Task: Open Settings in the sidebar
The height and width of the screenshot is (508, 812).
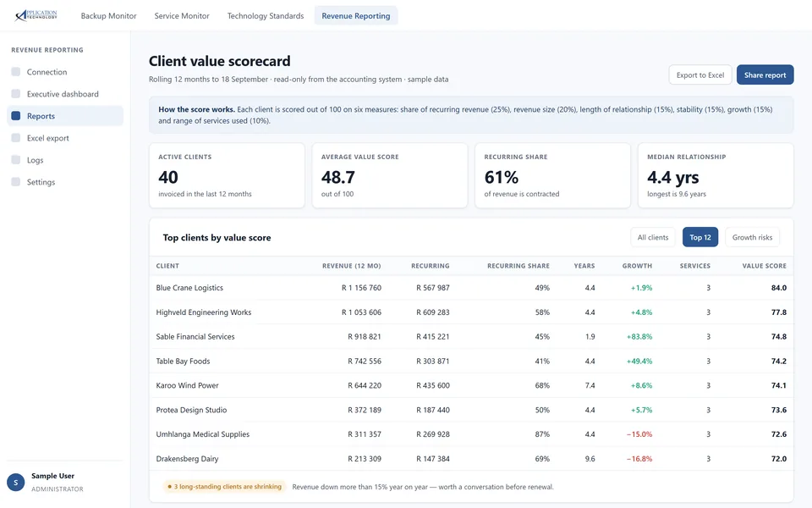Action: 65,182
